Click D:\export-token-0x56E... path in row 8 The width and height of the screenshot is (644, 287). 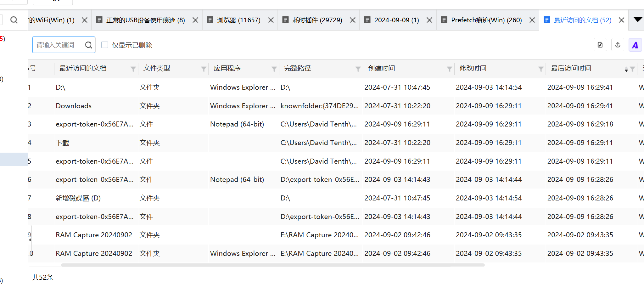tap(320, 217)
